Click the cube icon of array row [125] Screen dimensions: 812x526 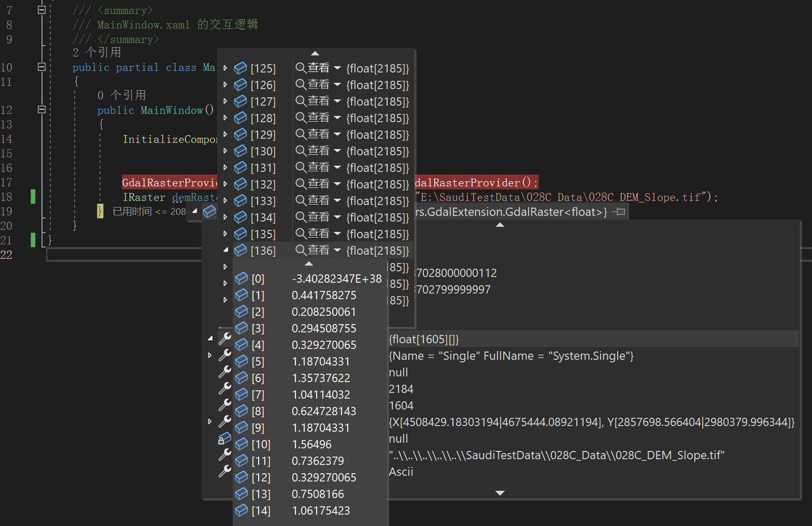point(240,68)
